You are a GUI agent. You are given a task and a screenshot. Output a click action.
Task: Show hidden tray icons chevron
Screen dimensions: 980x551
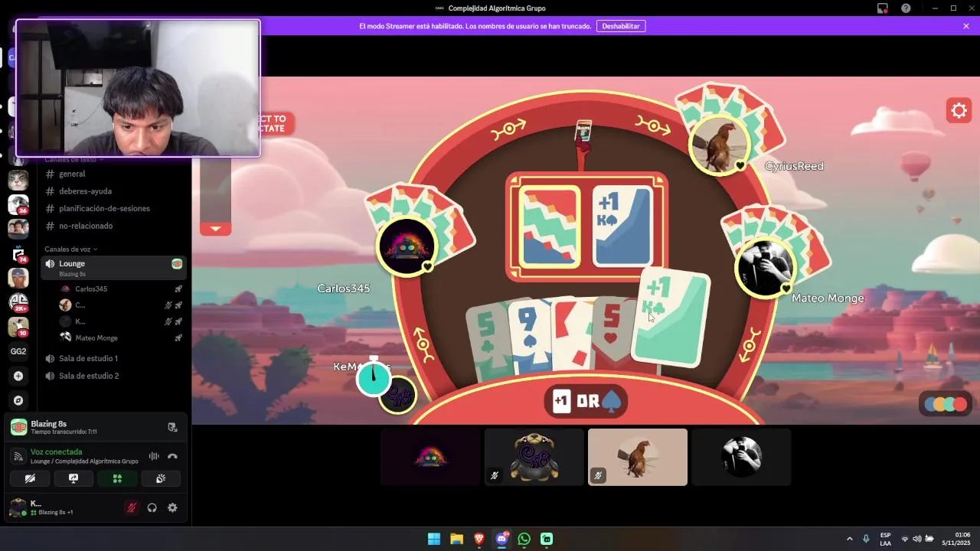pyautogui.click(x=849, y=539)
